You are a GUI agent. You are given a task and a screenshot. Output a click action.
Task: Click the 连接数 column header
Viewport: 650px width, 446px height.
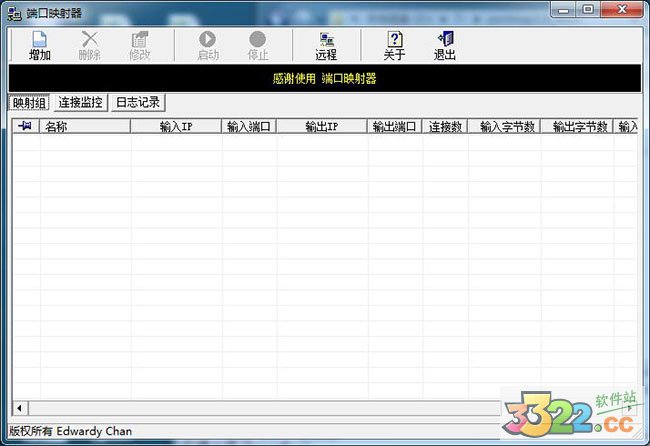445,127
